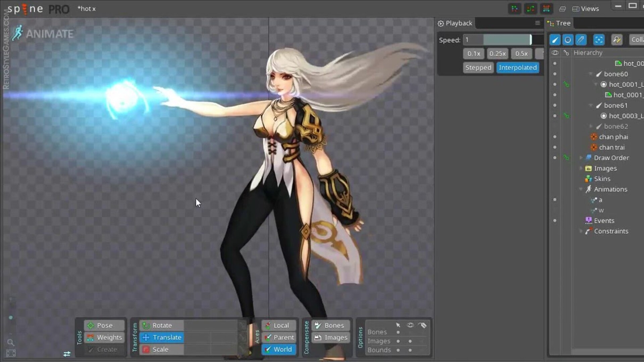Select the w animation in the tree

pyautogui.click(x=602, y=210)
